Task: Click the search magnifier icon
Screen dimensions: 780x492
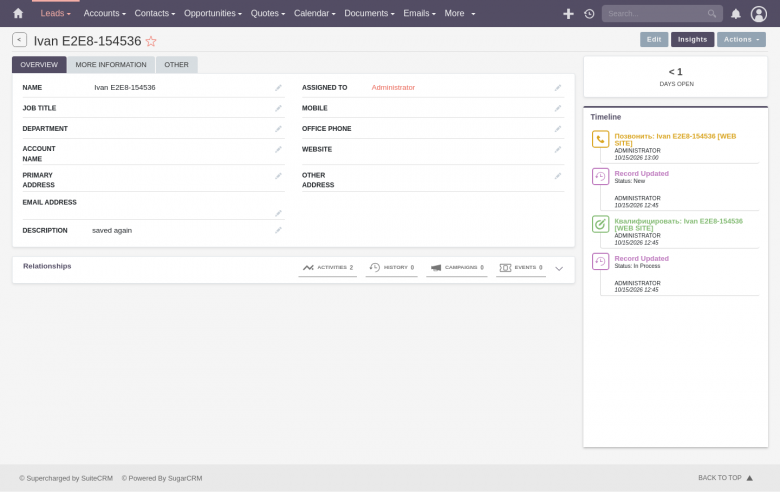Action: click(x=712, y=14)
